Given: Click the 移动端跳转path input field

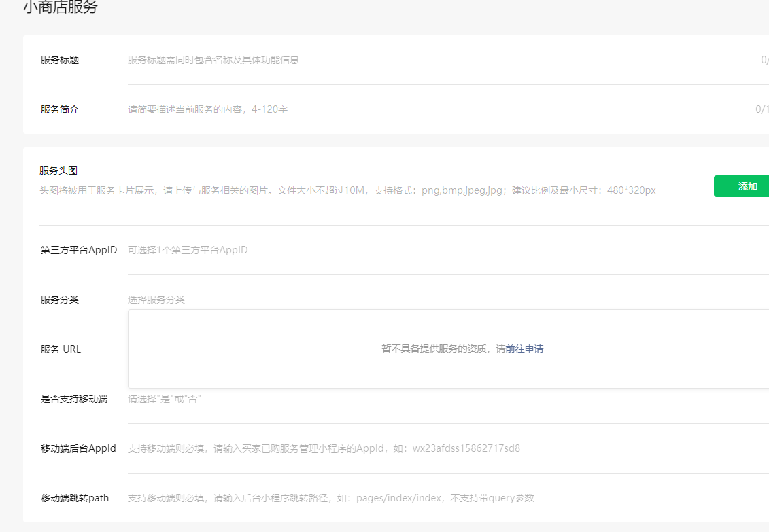Looking at the screenshot, I should click(x=448, y=498).
